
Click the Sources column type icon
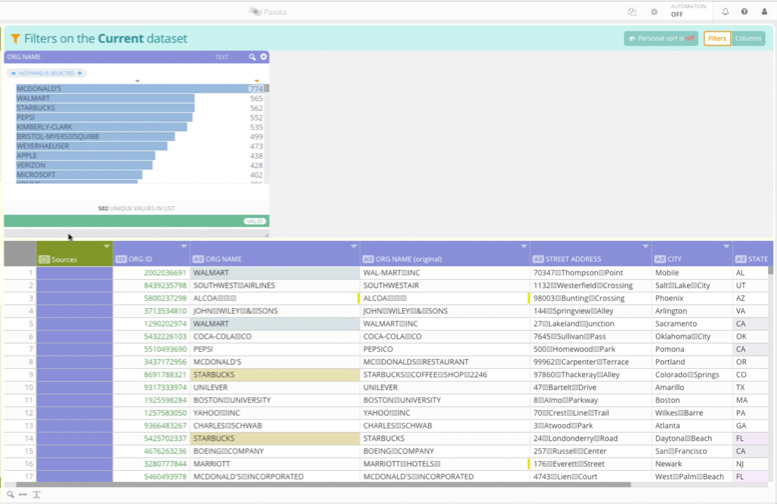44,259
